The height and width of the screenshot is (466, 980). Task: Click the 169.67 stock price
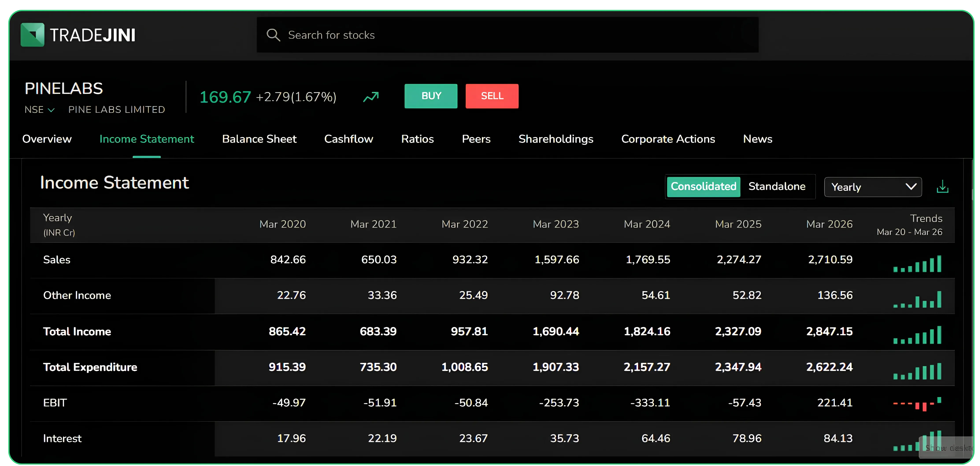click(x=225, y=97)
